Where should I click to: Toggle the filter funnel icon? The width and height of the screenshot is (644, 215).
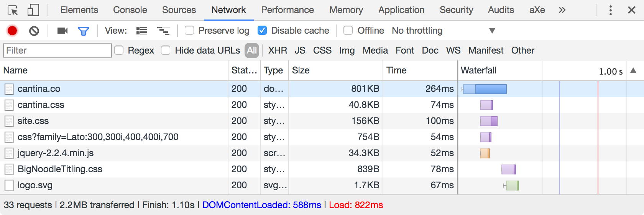(x=83, y=31)
